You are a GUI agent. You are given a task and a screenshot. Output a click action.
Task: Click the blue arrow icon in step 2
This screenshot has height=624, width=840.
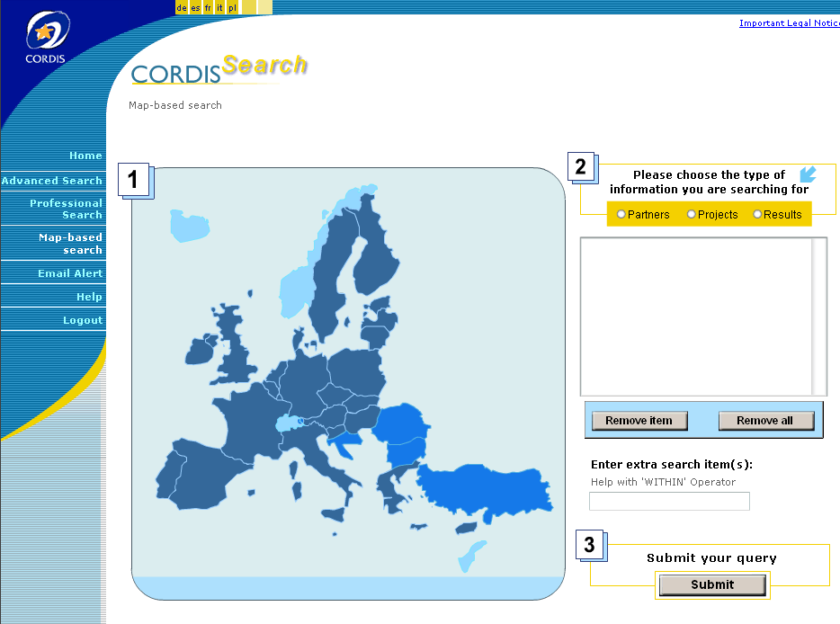pyautogui.click(x=808, y=174)
